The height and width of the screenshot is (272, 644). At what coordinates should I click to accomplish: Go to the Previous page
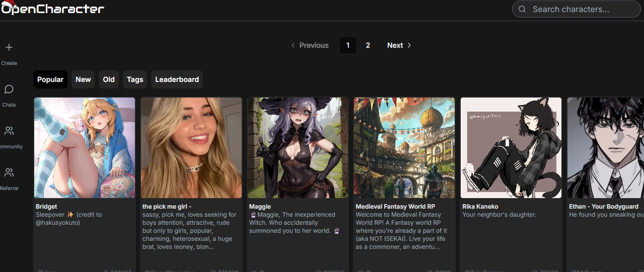pyautogui.click(x=310, y=45)
